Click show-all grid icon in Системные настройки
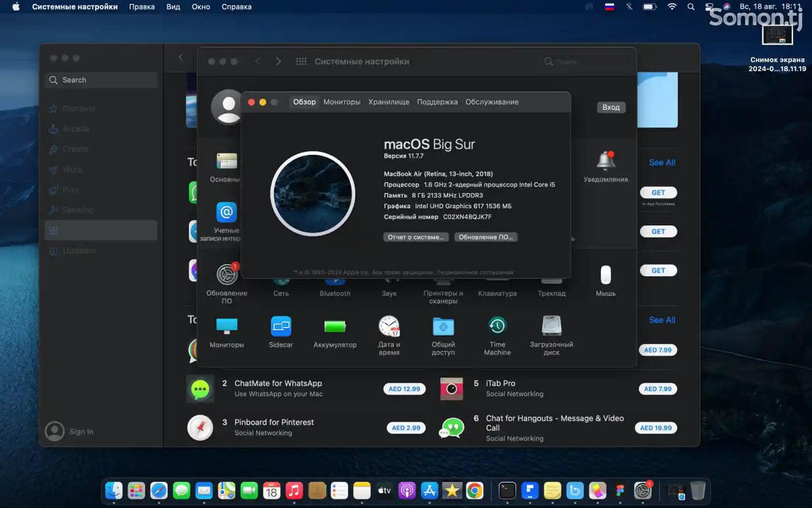 (x=301, y=61)
